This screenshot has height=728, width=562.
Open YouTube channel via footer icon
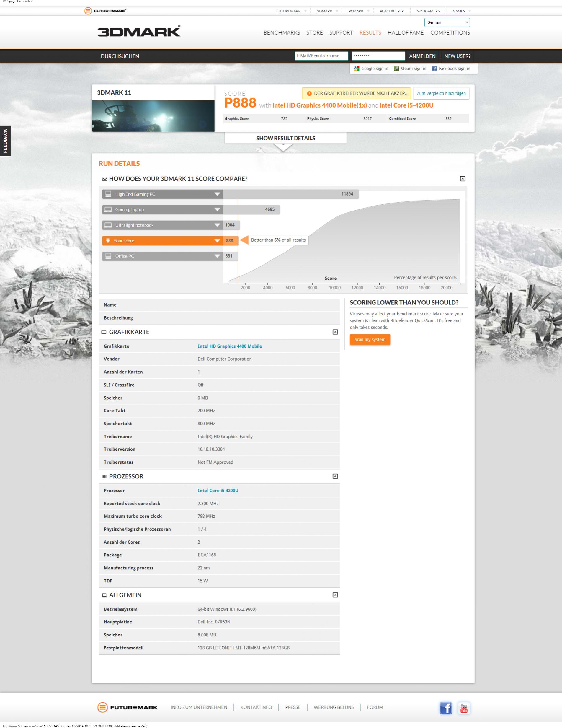464,708
